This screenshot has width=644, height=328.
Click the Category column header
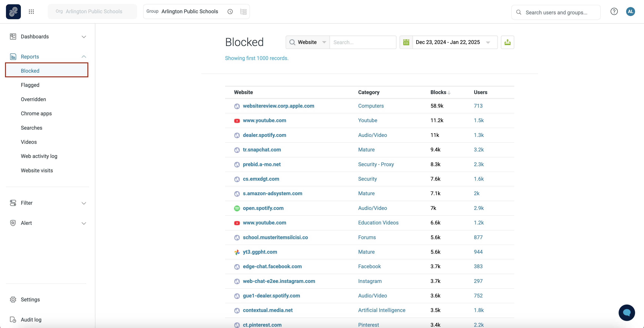coord(369,92)
